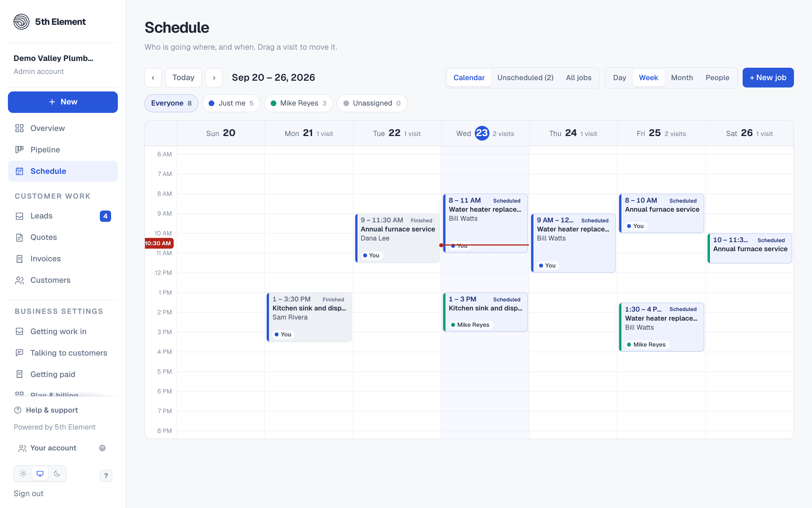Open Tuesday Annual furnace service for Dana Lee

[x=397, y=238]
